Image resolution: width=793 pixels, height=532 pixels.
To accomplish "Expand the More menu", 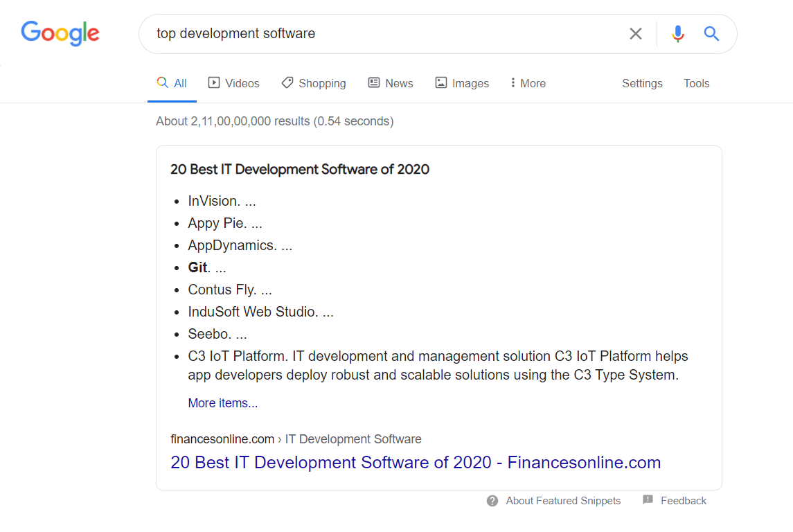I will 528,83.
